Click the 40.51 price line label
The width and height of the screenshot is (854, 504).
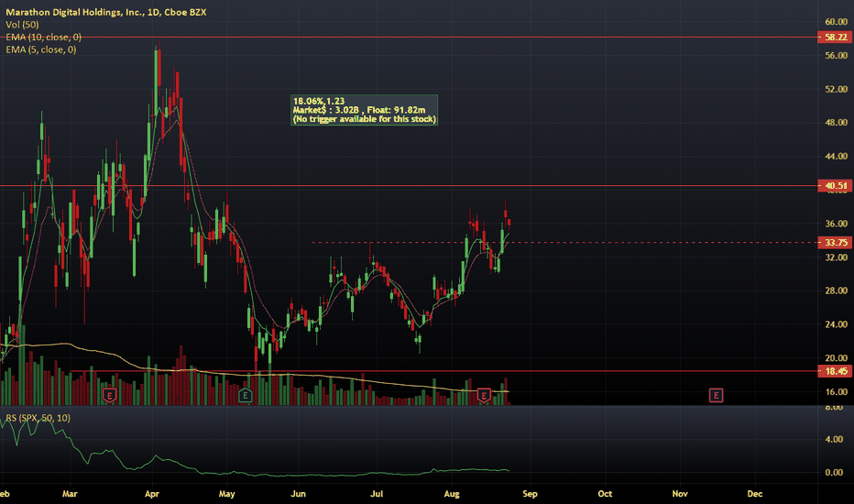coord(836,186)
